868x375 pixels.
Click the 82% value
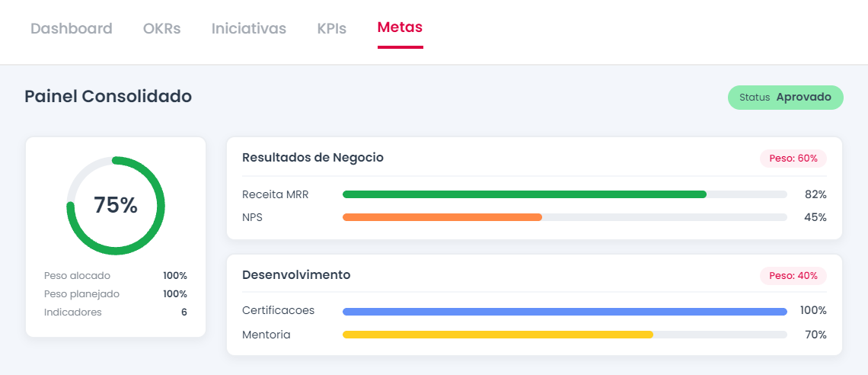[815, 194]
